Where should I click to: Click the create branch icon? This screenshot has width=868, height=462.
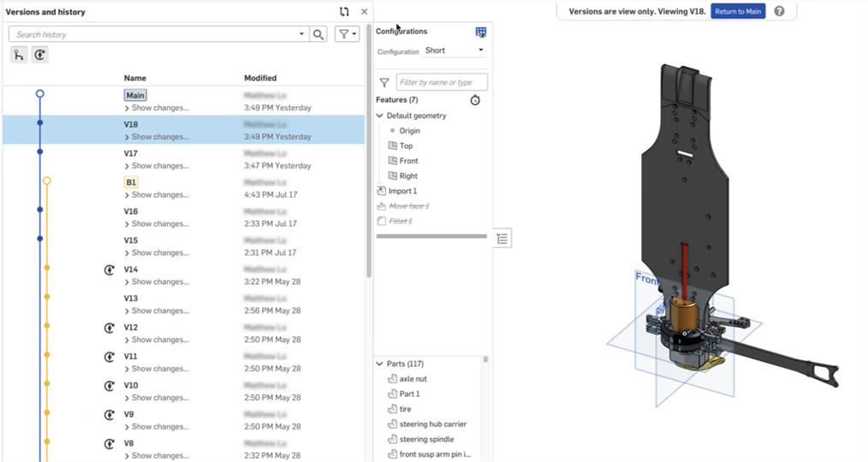18,55
